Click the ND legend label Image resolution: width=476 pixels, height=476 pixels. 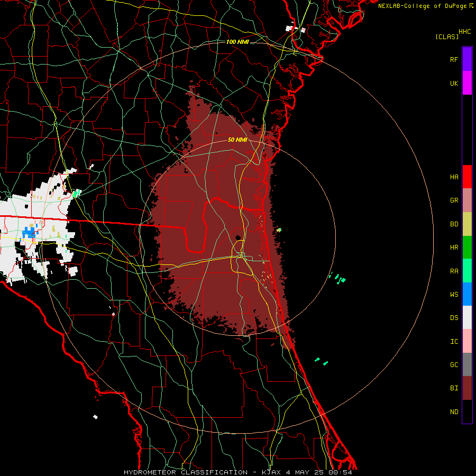(454, 411)
